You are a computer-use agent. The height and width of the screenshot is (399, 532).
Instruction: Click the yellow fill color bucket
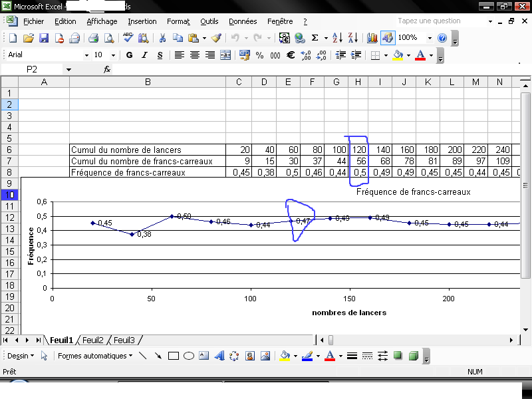pyautogui.click(x=398, y=55)
